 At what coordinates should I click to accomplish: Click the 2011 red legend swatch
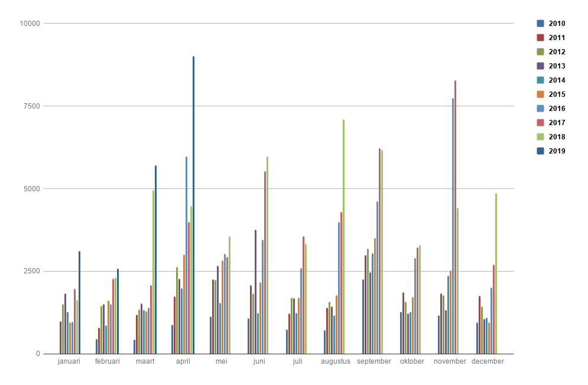(x=540, y=38)
